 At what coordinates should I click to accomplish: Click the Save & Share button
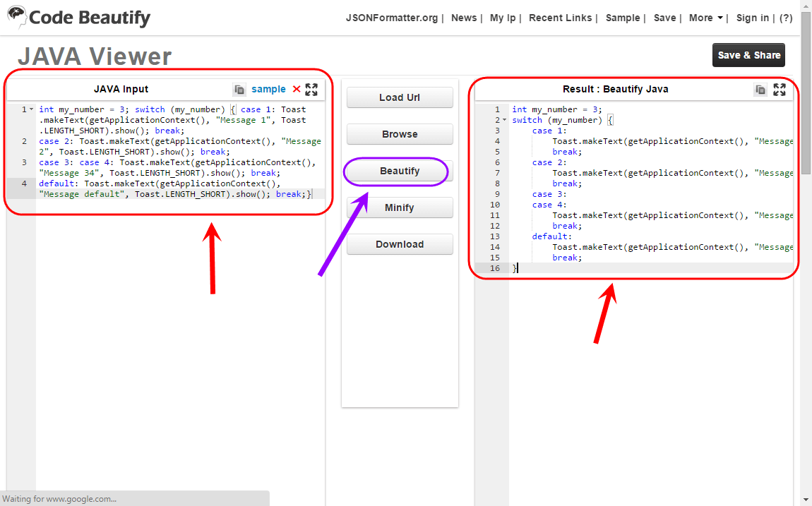[x=749, y=55]
